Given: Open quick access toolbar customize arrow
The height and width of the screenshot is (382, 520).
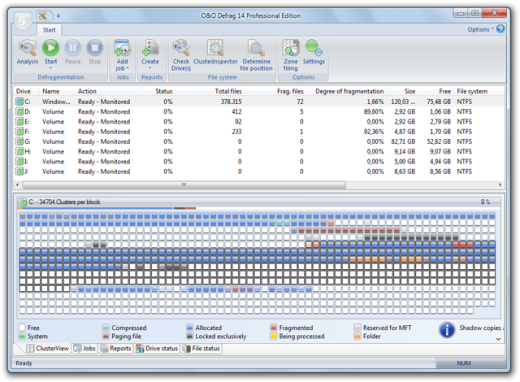Looking at the screenshot, I should point(58,16).
